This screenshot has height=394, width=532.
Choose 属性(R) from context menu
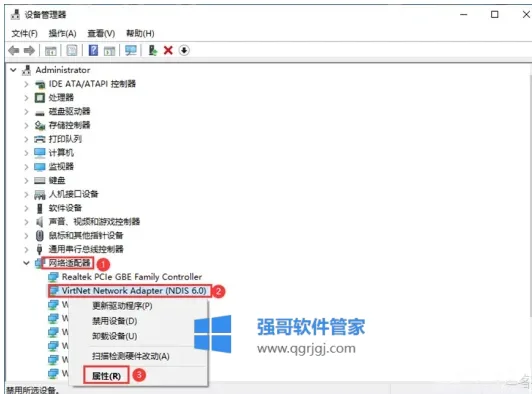[138, 376]
